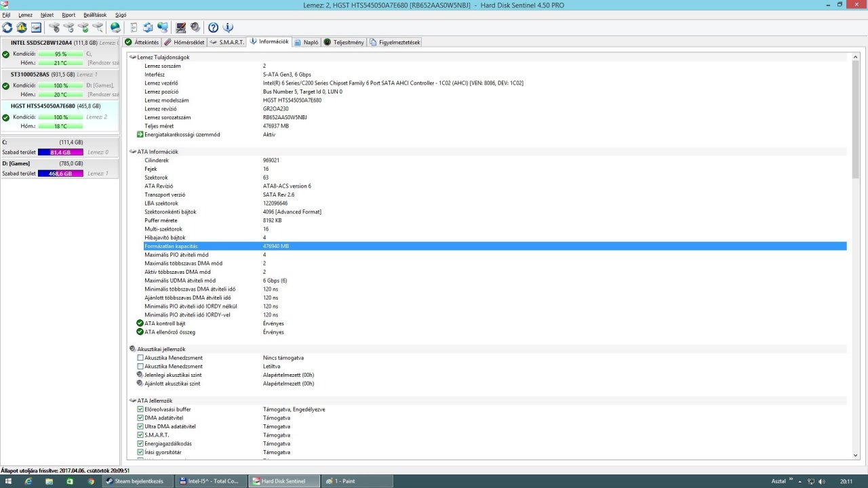Image resolution: width=868 pixels, height=488 pixels.
Task: Toggle Akusztika Menedzsment checkbox marked Letiltva
Action: pyautogui.click(x=140, y=366)
